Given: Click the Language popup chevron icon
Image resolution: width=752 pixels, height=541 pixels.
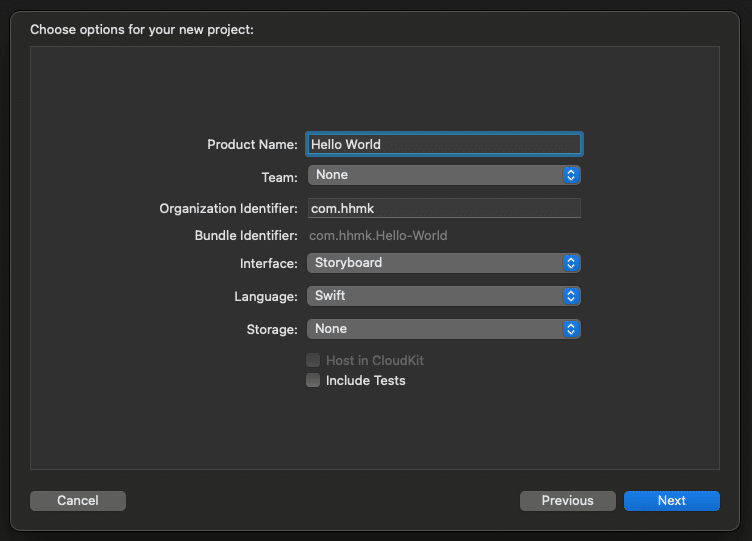Looking at the screenshot, I should 571,296.
